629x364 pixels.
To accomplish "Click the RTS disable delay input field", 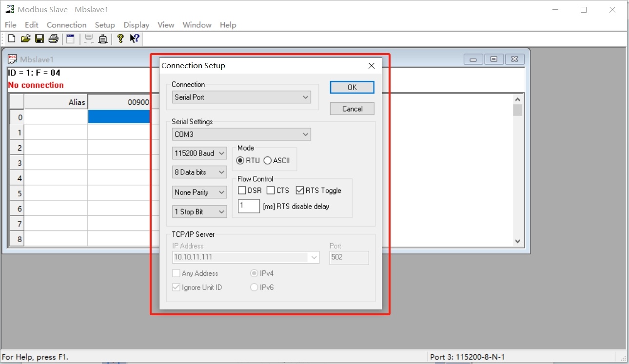I will coord(249,206).
